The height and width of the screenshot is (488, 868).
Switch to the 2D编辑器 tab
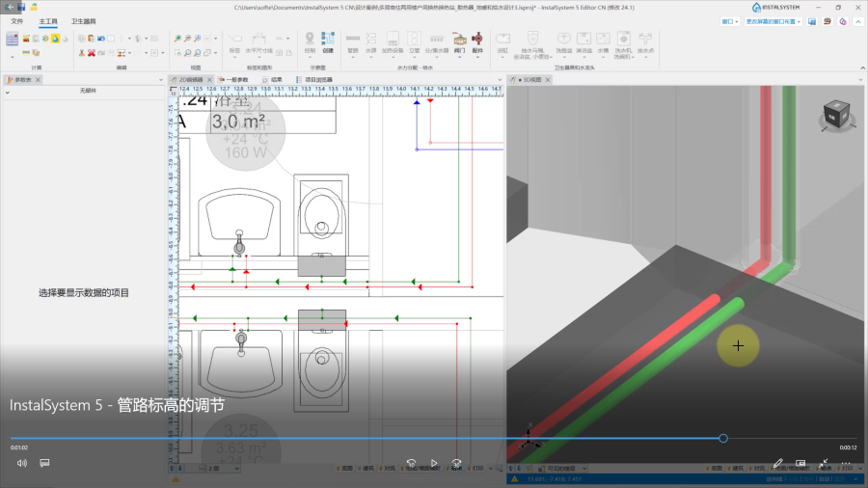pyautogui.click(x=190, y=80)
